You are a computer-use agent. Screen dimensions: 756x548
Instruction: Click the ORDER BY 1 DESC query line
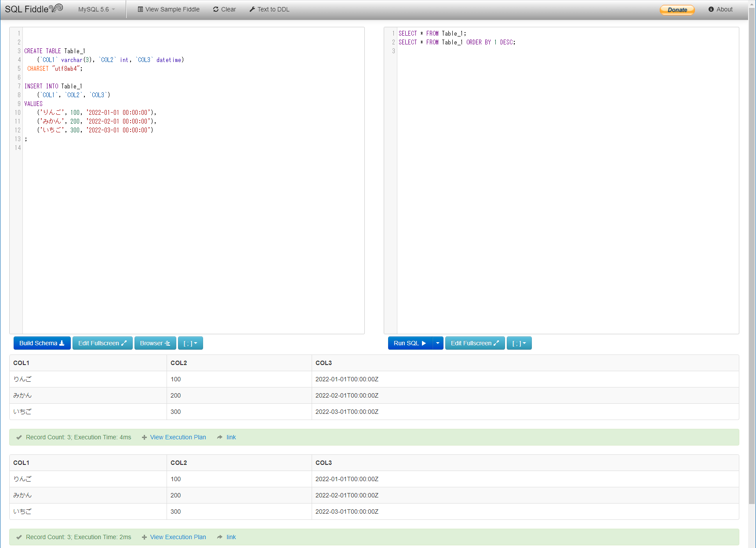[457, 42]
